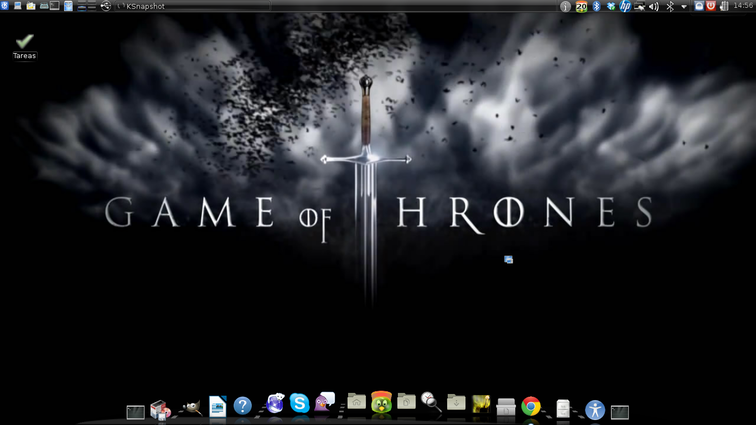Launch Skype from the dock
The width and height of the screenshot is (756, 425).
(299, 403)
